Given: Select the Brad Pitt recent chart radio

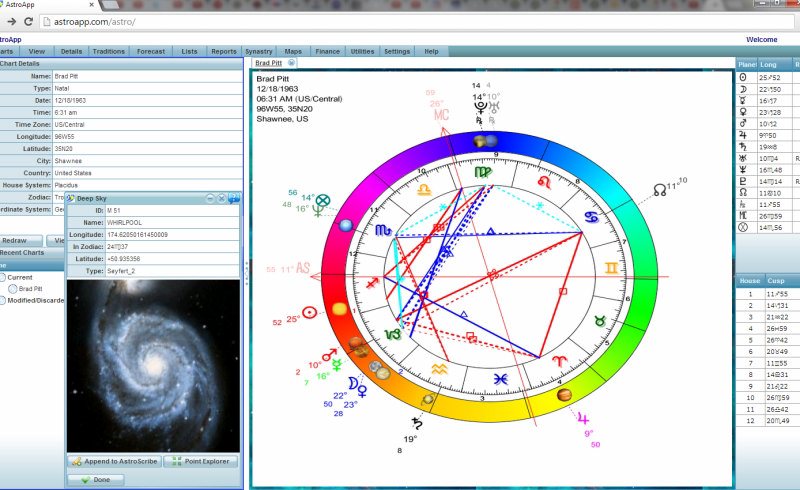Looking at the screenshot, I should coord(11,288).
